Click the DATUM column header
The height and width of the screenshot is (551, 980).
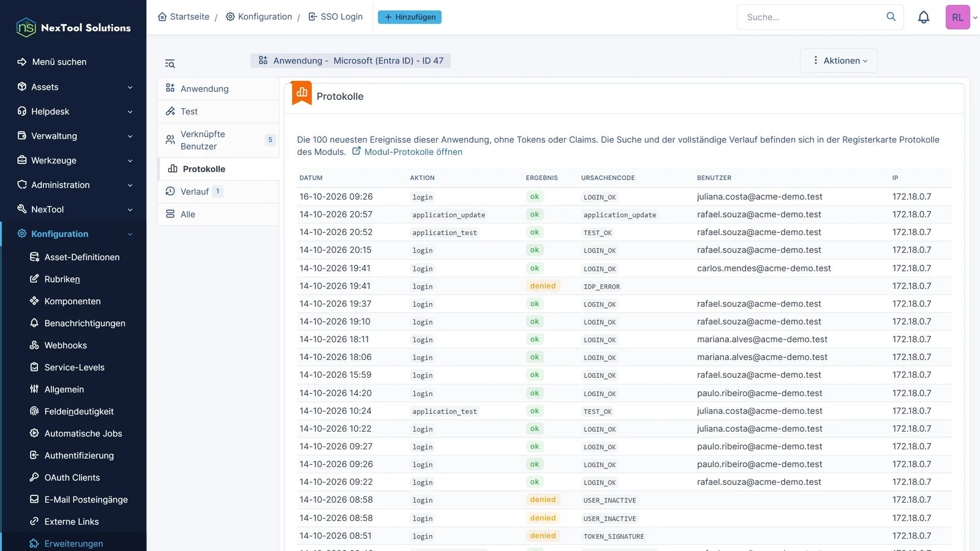click(311, 178)
